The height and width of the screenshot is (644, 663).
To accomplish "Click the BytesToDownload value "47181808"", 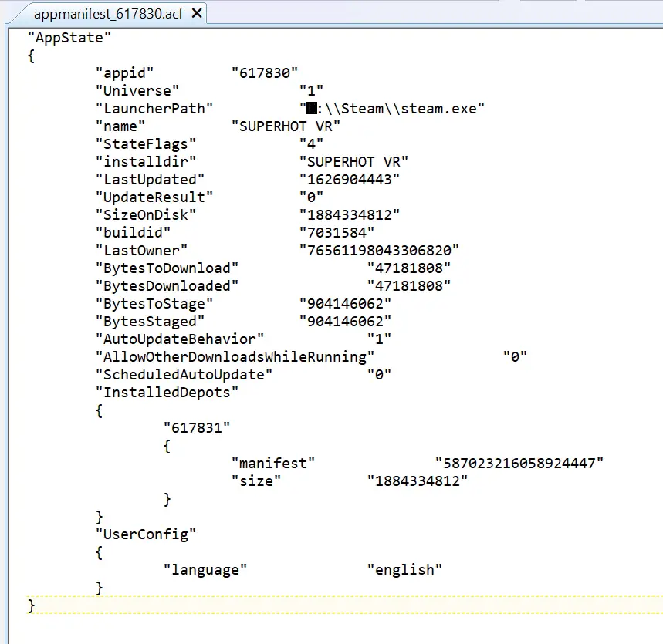I will tap(409, 268).
